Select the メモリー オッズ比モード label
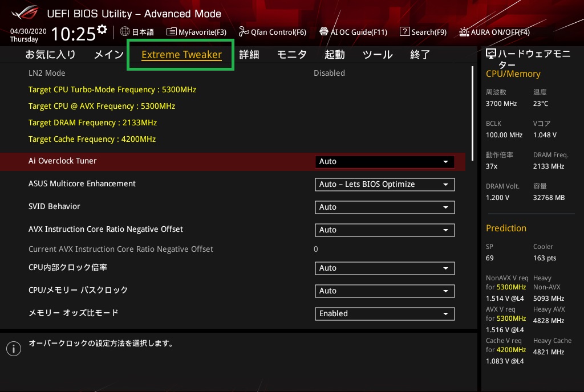Screen dimensions: 584x392 pos(74,313)
